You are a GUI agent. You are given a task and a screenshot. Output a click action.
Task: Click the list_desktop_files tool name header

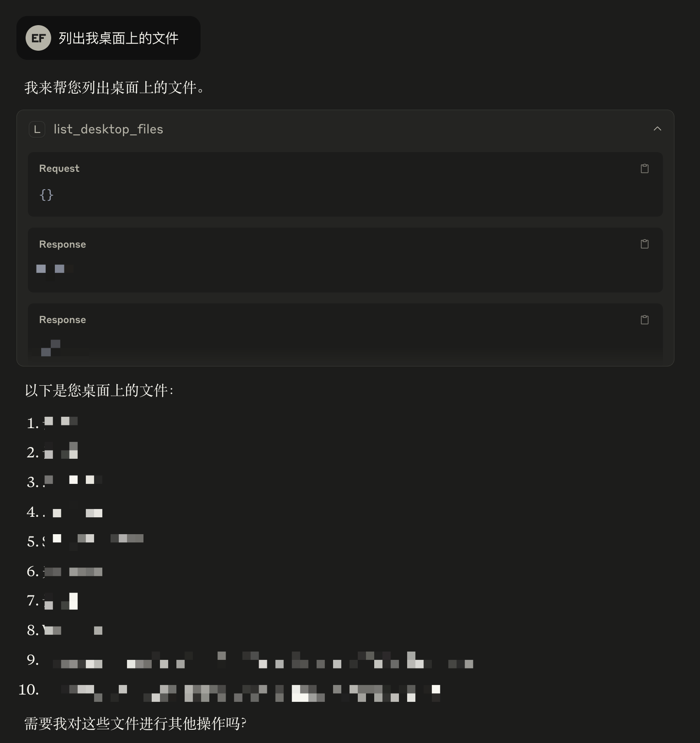point(108,129)
